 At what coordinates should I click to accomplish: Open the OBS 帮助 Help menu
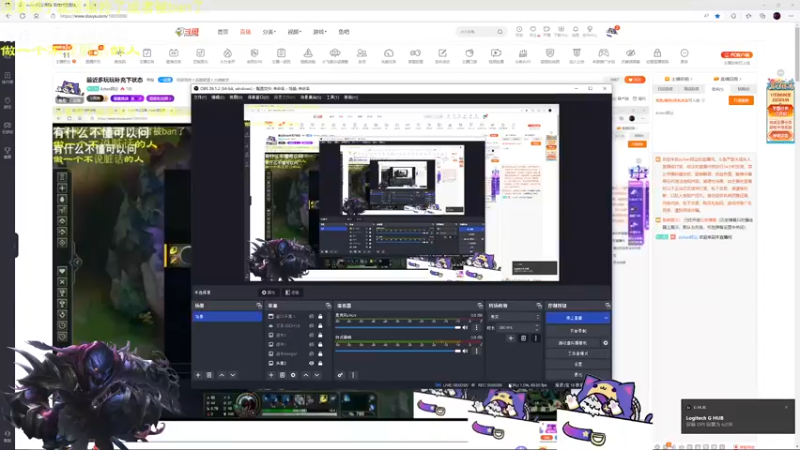(x=351, y=97)
